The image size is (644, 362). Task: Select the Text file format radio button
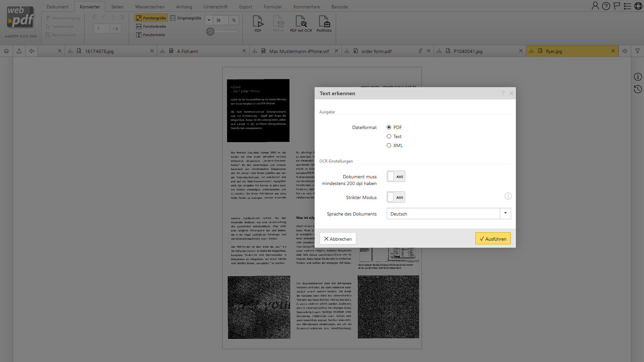pyautogui.click(x=389, y=136)
